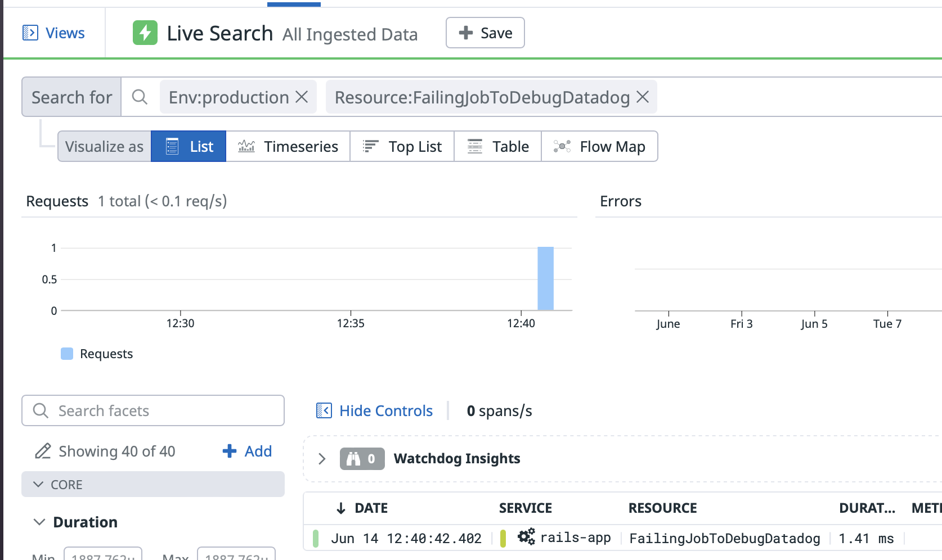Image resolution: width=942 pixels, height=560 pixels.
Task: Click the green Live Search lightning icon
Action: (145, 33)
